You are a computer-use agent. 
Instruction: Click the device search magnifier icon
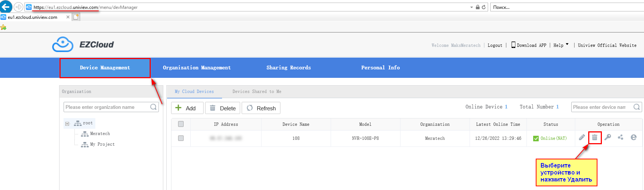[x=637, y=107]
